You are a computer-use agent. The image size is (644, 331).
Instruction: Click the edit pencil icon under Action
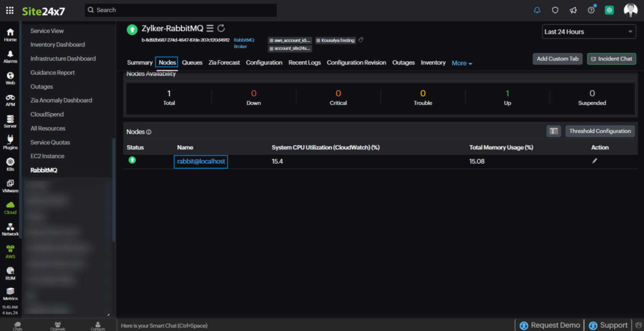[595, 161]
